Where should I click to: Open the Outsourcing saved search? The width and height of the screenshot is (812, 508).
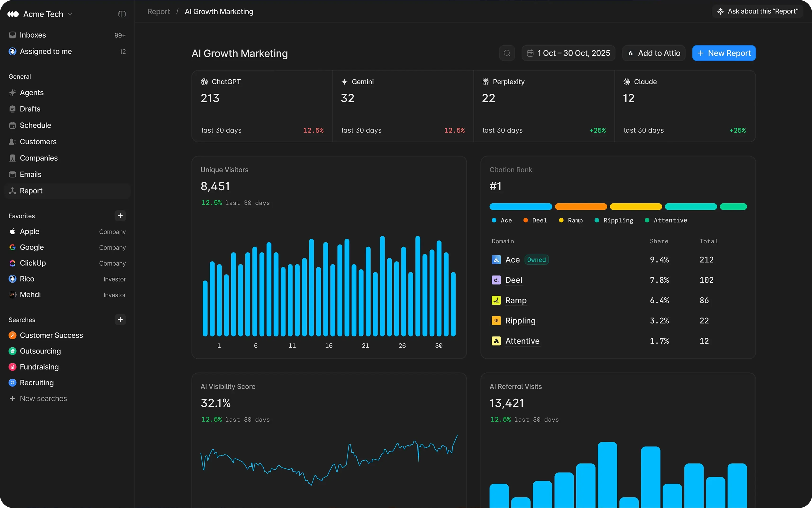[x=67, y=351]
